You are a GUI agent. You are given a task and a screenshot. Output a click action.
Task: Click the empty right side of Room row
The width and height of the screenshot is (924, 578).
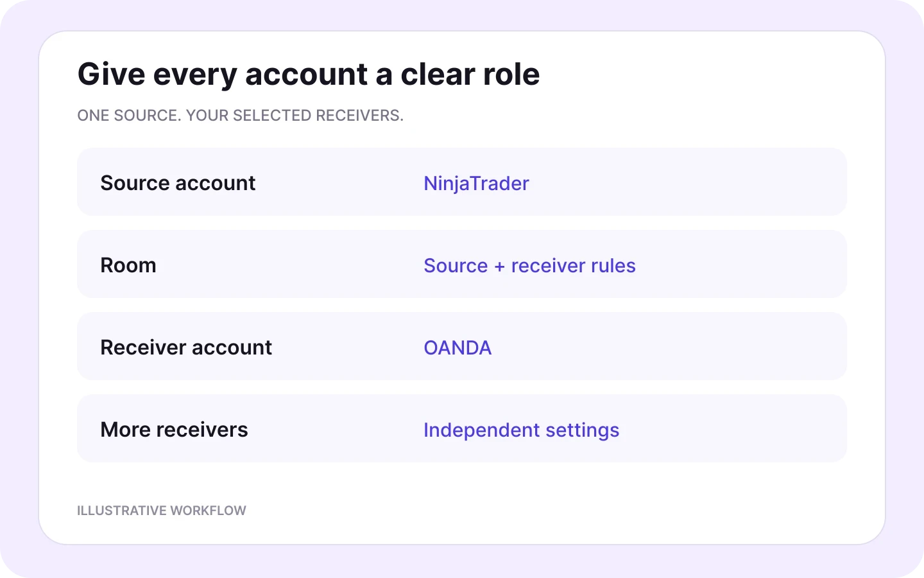coord(738,265)
